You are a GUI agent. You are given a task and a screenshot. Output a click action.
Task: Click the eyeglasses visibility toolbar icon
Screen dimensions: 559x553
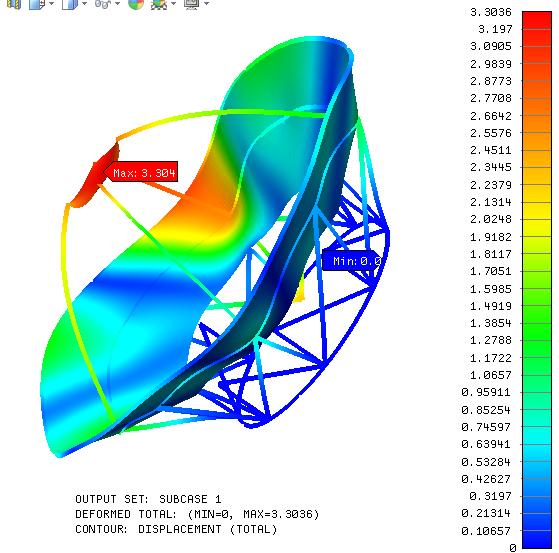click(103, 4)
